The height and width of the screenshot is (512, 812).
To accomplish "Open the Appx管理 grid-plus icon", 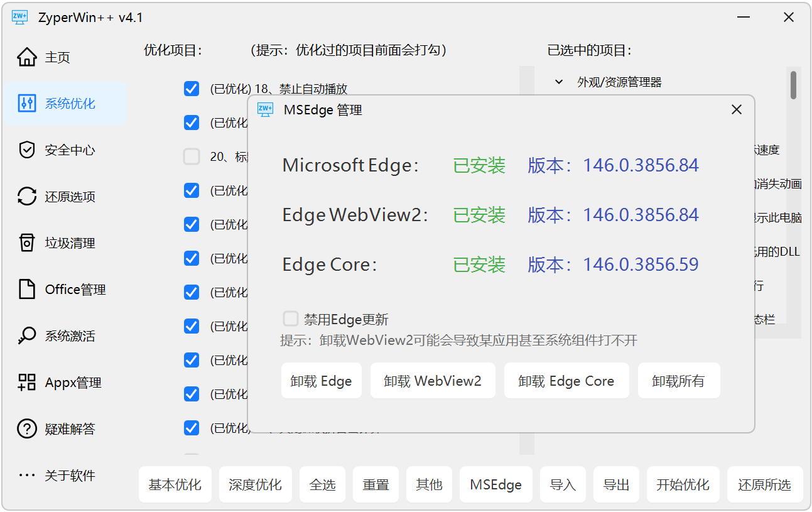I will point(27,383).
